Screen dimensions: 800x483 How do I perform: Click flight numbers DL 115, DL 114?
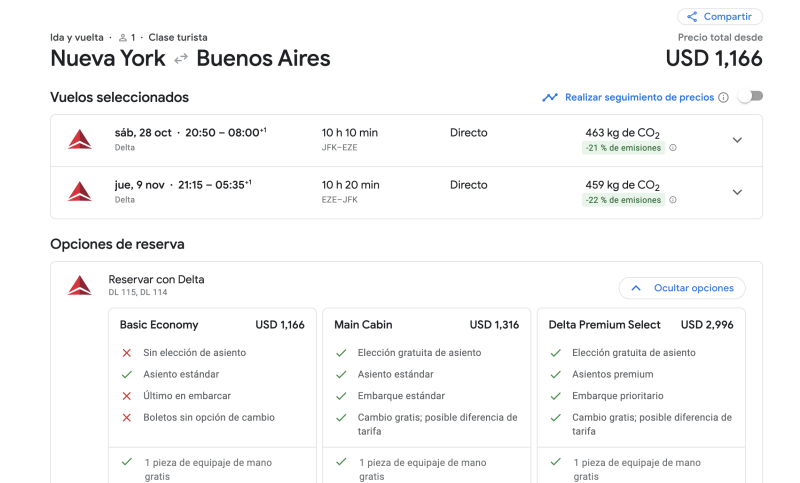click(138, 292)
